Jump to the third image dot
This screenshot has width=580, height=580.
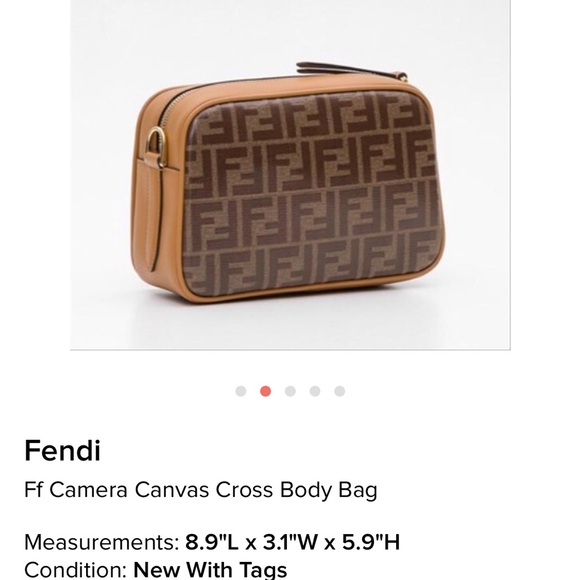coord(290,391)
